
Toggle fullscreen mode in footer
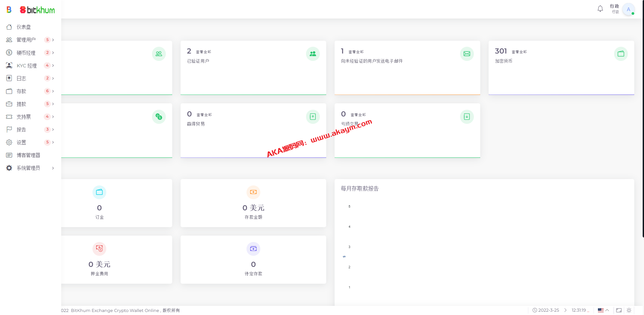pos(619,310)
